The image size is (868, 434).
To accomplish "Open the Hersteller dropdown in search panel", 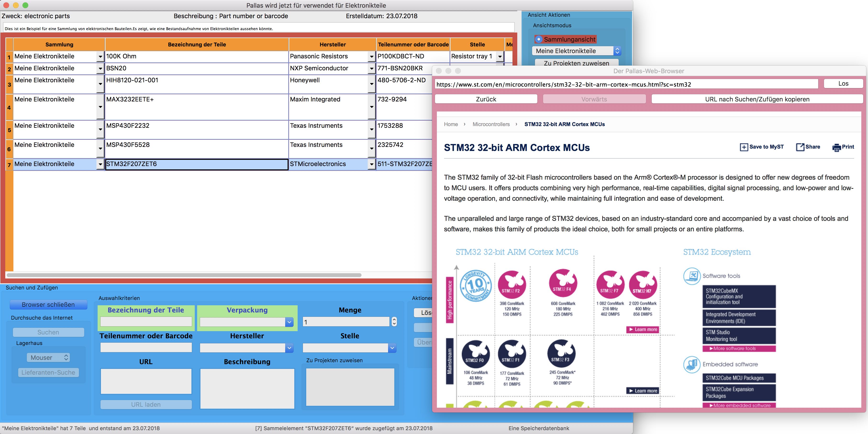I will tap(289, 348).
